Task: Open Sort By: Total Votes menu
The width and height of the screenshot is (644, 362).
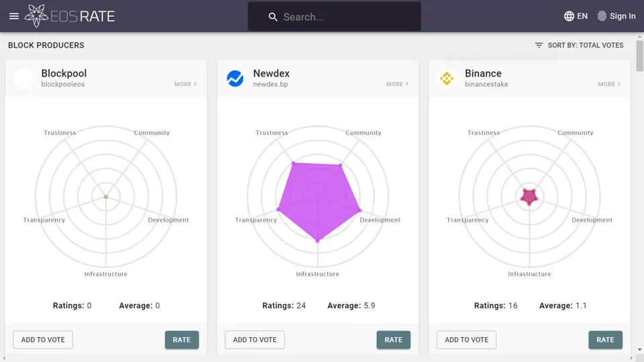Action: [579, 45]
